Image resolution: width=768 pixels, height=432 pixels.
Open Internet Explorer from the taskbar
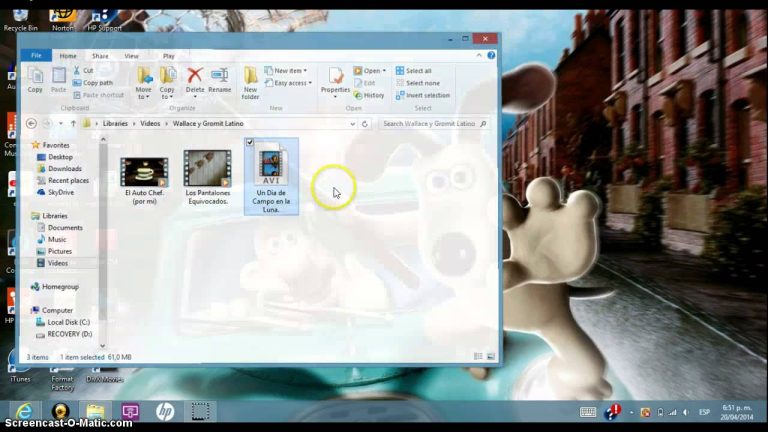(24, 411)
